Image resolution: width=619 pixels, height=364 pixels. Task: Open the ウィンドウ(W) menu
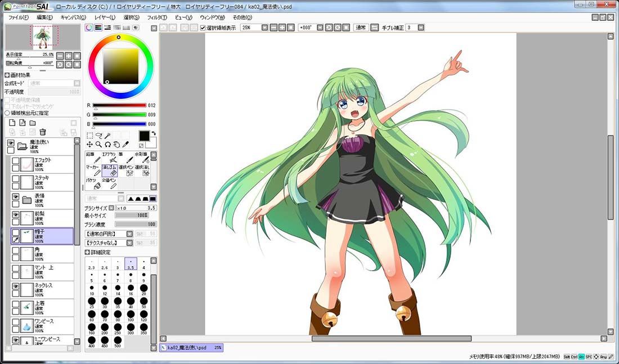212,17
